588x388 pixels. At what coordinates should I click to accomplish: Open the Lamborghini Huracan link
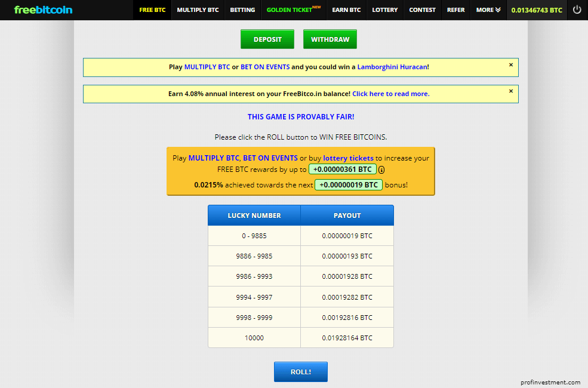pos(392,67)
